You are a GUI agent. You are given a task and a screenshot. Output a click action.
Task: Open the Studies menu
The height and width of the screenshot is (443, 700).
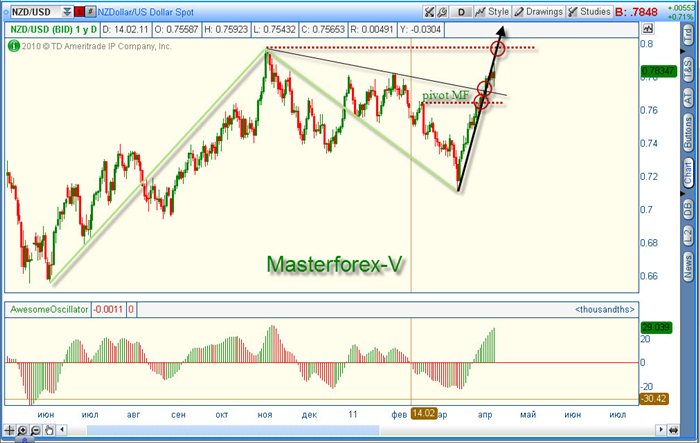coord(589,12)
